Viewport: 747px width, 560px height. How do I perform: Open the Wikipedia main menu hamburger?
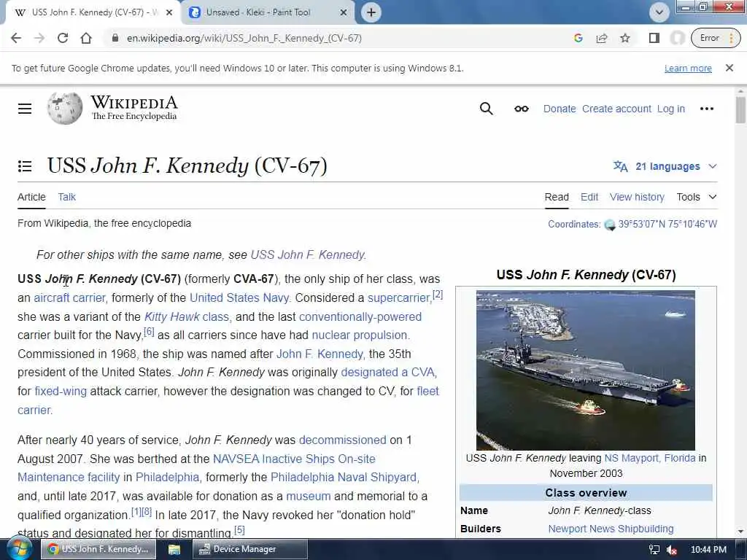[25, 109]
